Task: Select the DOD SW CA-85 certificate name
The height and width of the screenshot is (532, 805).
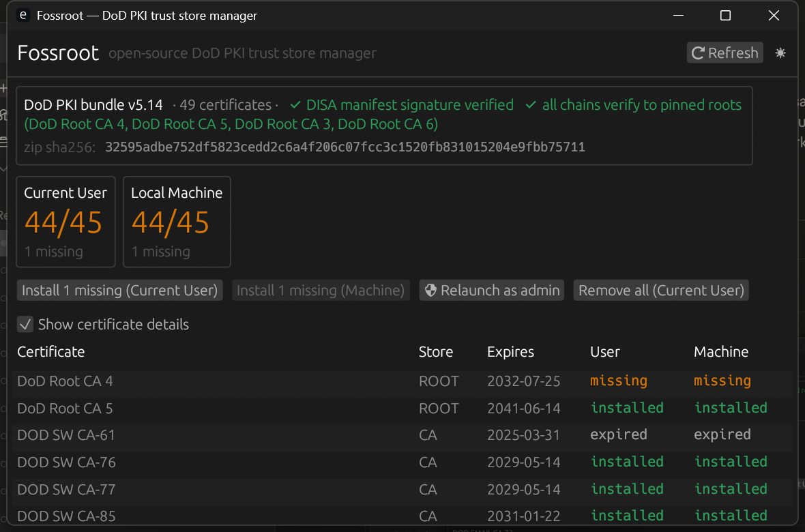Action: [66, 516]
